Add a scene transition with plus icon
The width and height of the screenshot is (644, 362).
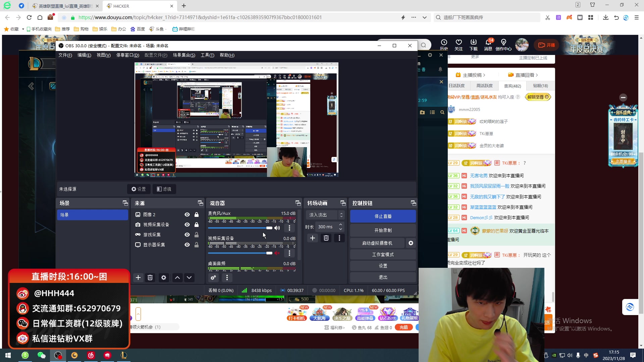[313, 238]
